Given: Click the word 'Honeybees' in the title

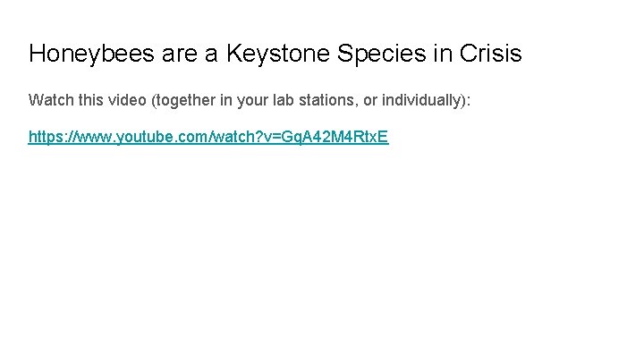Looking at the screenshot, I should tap(92, 54).
